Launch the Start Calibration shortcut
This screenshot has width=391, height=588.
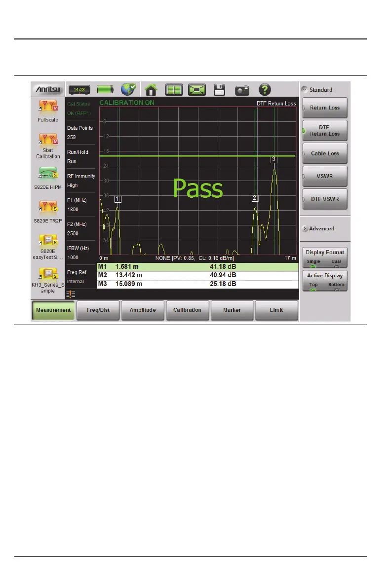pyautogui.click(x=48, y=140)
